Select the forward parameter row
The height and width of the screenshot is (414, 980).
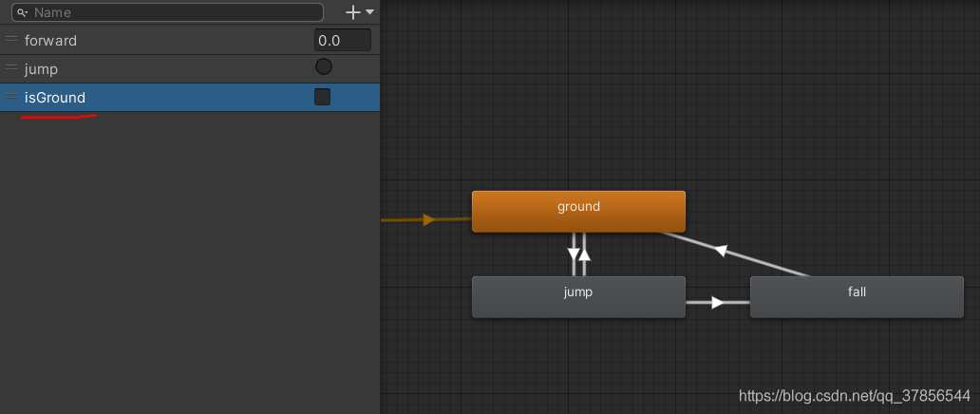(190, 41)
